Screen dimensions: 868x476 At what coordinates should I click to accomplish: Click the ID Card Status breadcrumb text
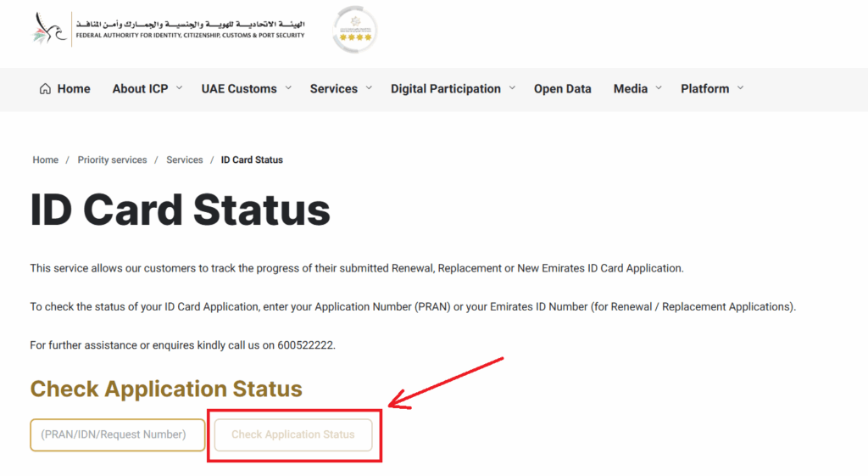252,160
